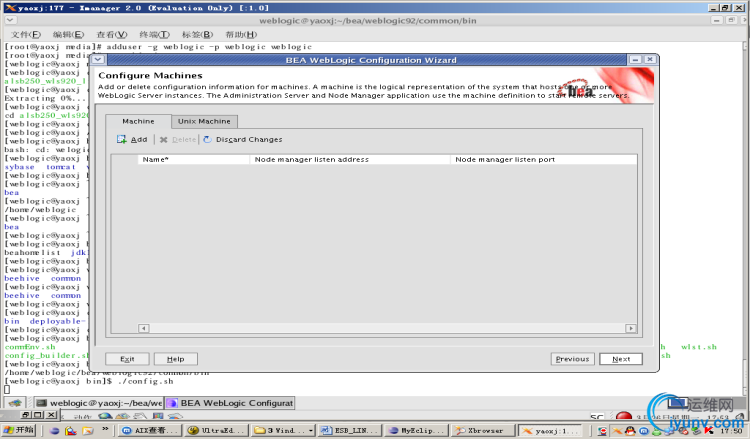Image resolution: width=750 pixels, height=439 pixels.
Task: Open the 文件(F) menu in terminal
Action: (x=26, y=34)
